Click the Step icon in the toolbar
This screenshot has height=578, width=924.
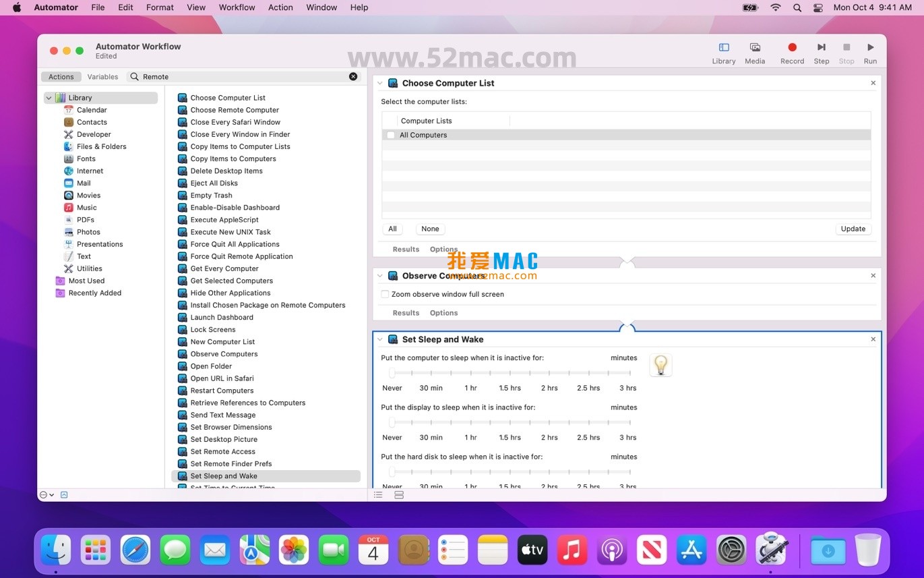(821, 48)
